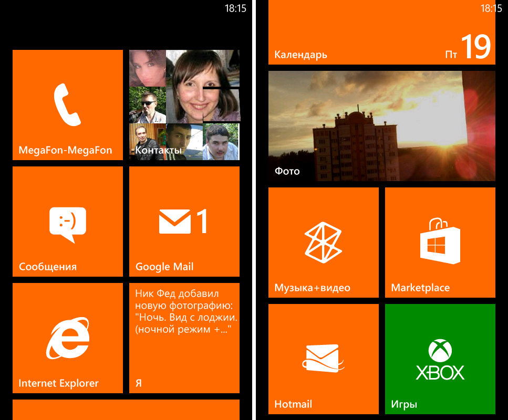Open the Zune Музыка+видео icon
Screen dimensions: 508x420
323,242
